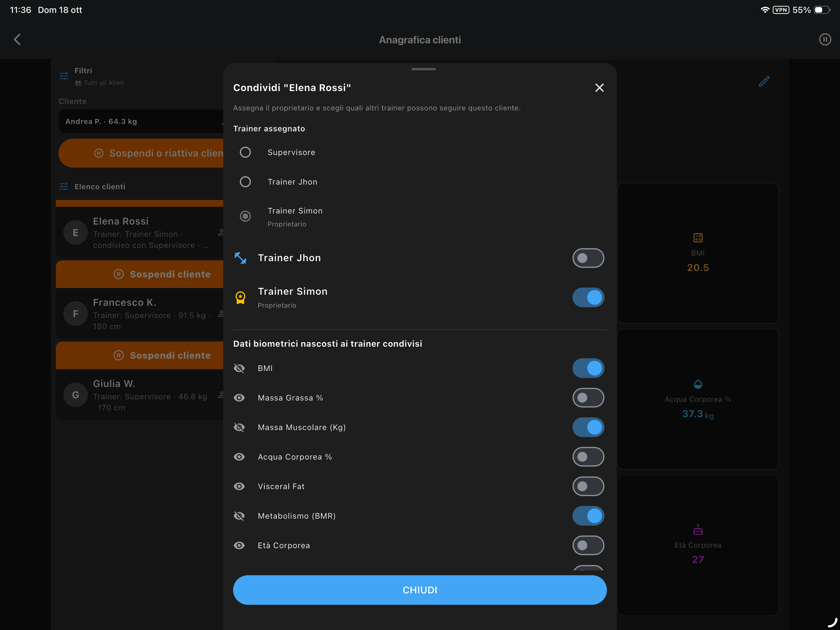Tap the eye icon for Acqua Corporea %
The image size is (840, 630).
[x=239, y=457]
